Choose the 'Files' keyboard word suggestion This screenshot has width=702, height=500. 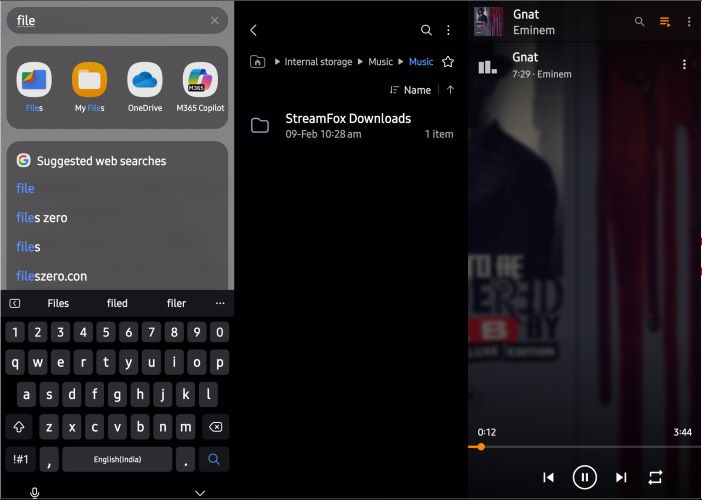[x=58, y=303]
